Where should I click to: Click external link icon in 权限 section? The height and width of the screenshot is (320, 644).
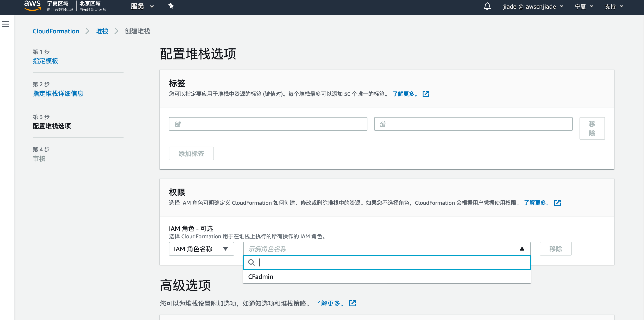(557, 203)
